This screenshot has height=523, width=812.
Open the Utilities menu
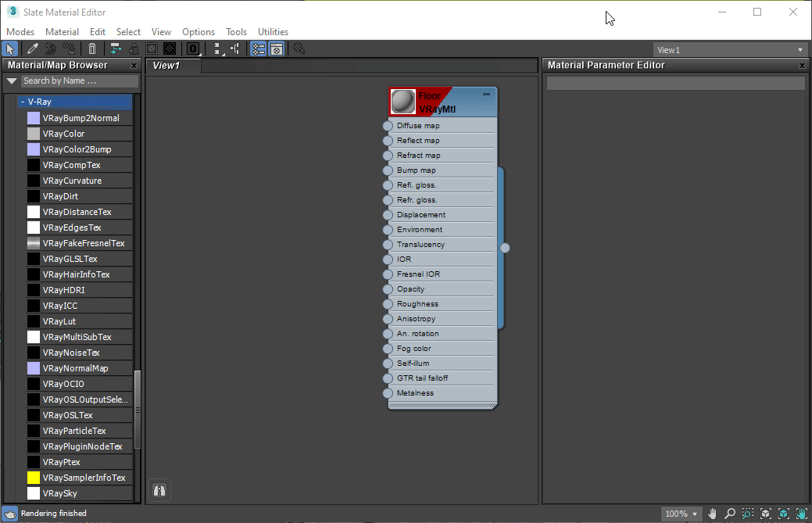pos(273,32)
